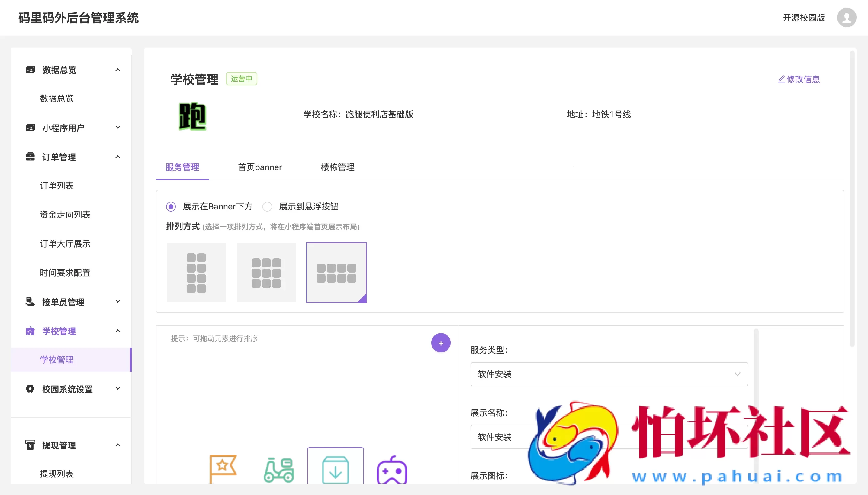Open the 校园系统设置 gear icon

pos(30,389)
